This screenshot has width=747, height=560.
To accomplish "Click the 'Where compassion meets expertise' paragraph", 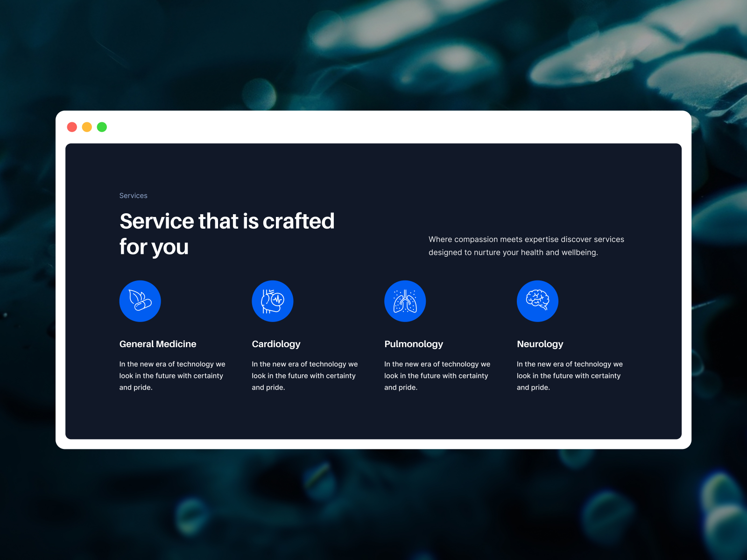I will (x=526, y=246).
